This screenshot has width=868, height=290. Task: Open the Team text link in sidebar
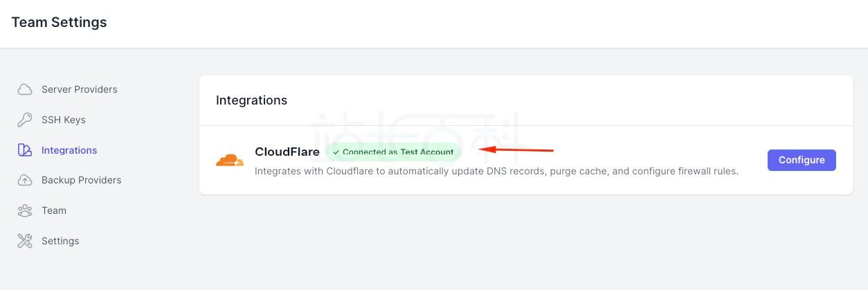point(54,210)
